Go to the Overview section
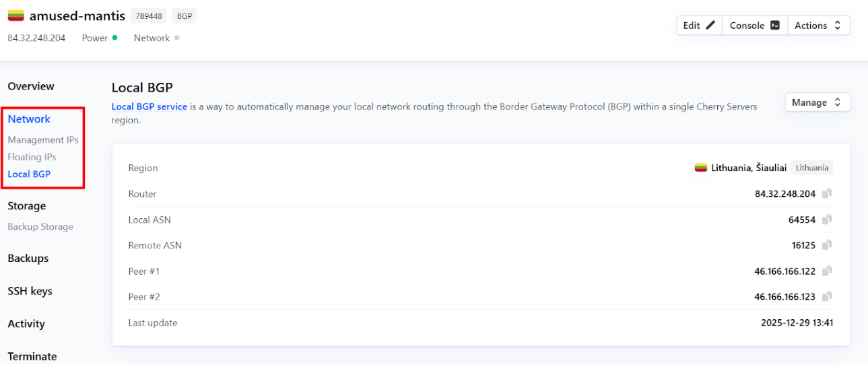The image size is (868, 365). pyautogui.click(x=31, y=86)
